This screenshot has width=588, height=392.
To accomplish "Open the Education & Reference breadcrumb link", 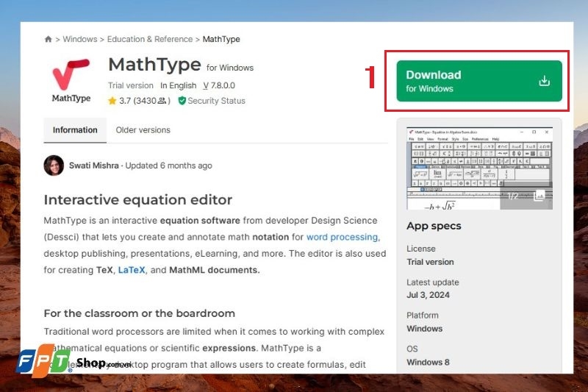I will 150,39.
